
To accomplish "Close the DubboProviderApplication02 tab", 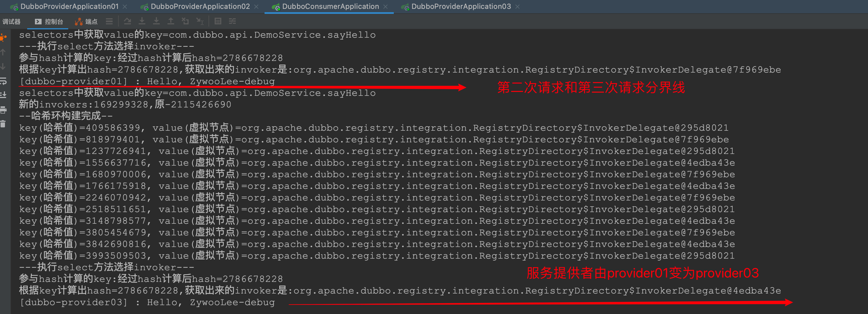I will point(256,7).
